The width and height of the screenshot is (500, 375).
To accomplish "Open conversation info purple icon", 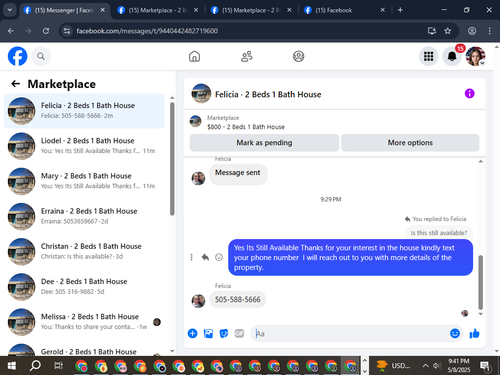I will pyautogui.click(x=469, y=94).
